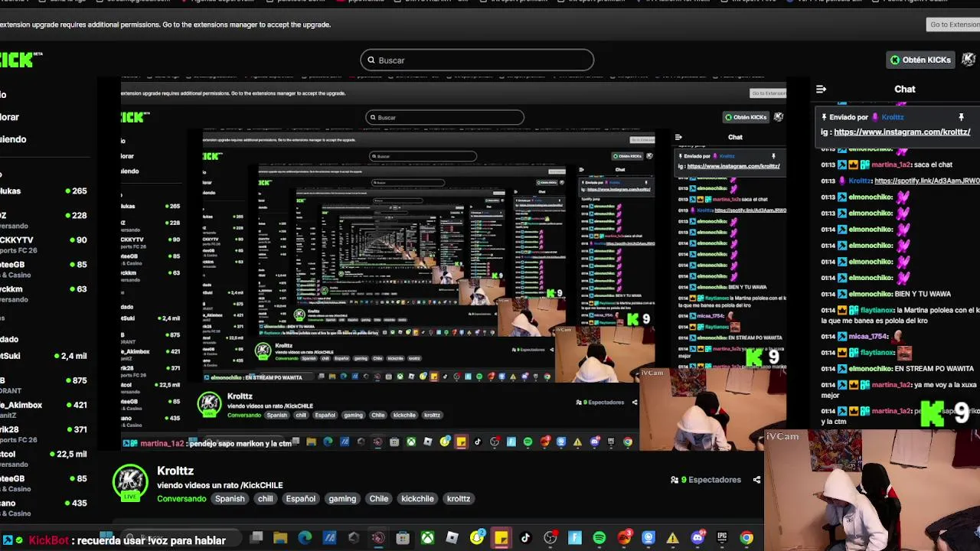Open the Microsoft Store taskbar icon
Viewport: 980px width, 551px height.
(403, 538)
